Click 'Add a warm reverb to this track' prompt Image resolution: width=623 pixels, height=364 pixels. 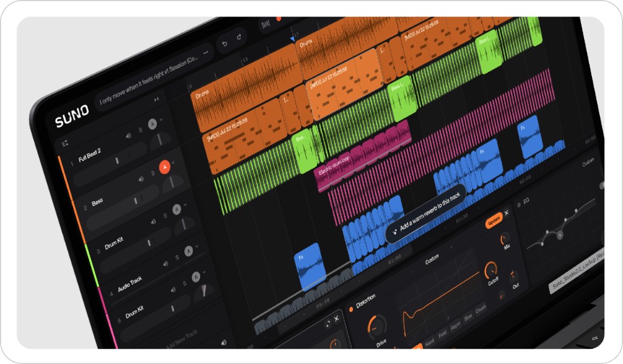click(425, 213)
